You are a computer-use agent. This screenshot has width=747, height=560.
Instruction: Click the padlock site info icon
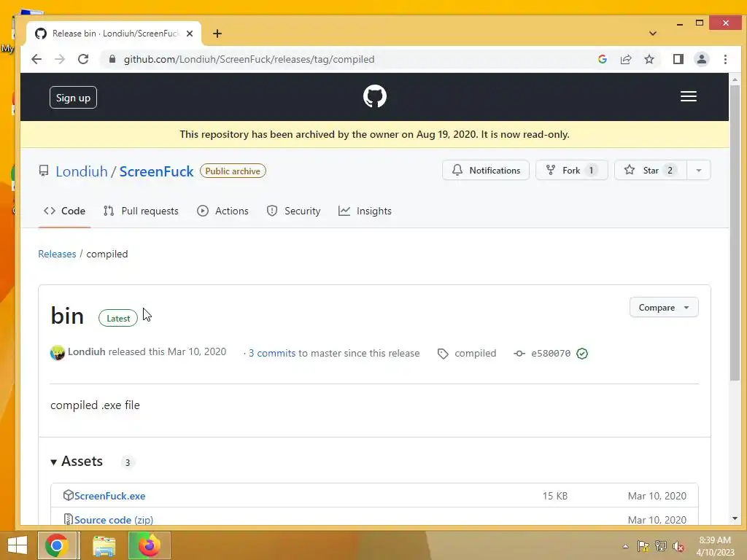[x=112, y=59]
